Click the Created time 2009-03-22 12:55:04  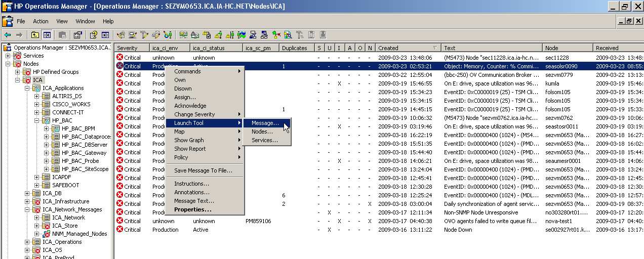405,75
